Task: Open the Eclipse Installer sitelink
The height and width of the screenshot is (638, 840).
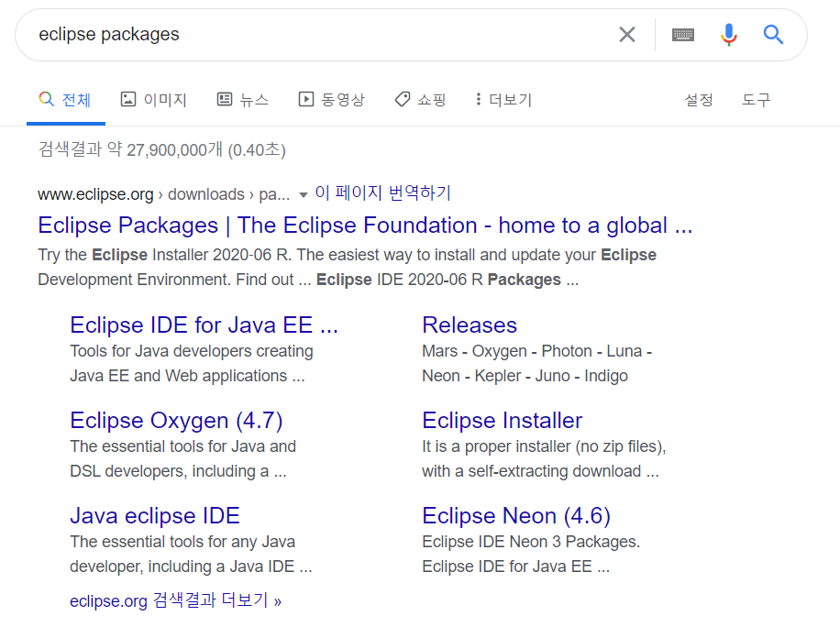Action: pyautogui.click(x=502, y=421)
